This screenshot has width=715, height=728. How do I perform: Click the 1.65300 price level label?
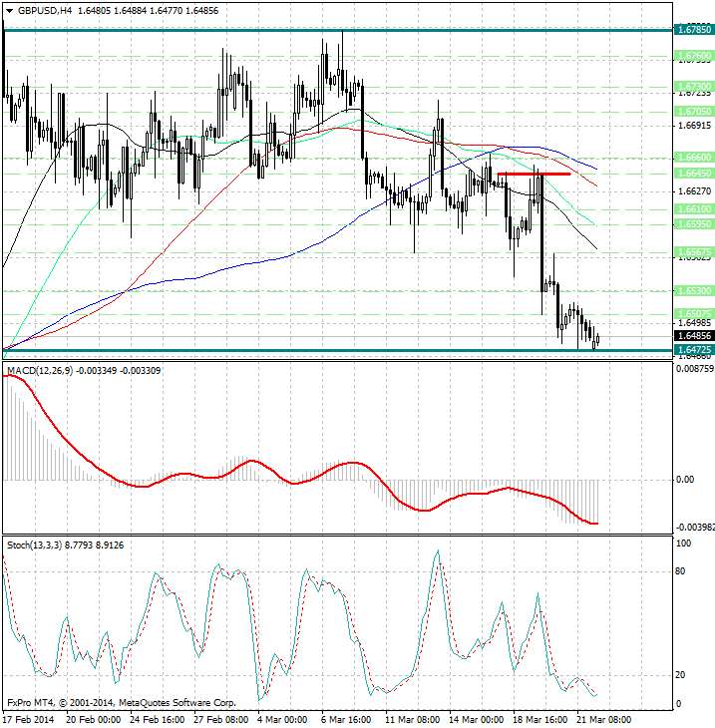692,290
